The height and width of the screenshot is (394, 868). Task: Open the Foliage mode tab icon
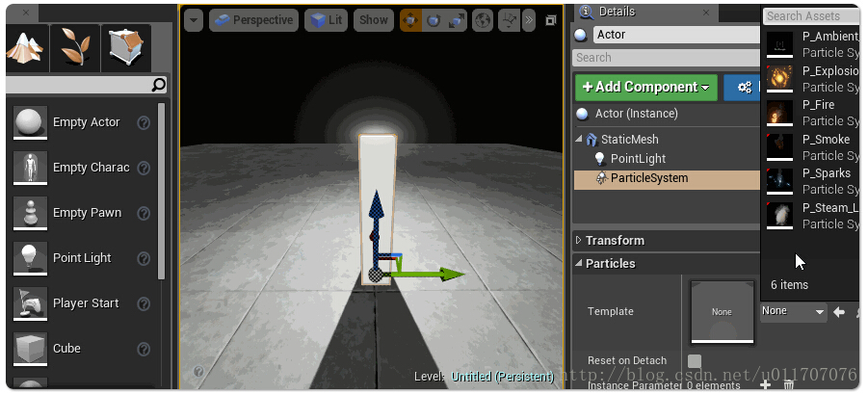pos(76,47)
